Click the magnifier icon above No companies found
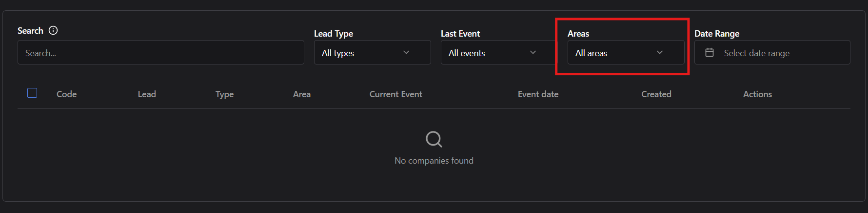 point(434,139)
